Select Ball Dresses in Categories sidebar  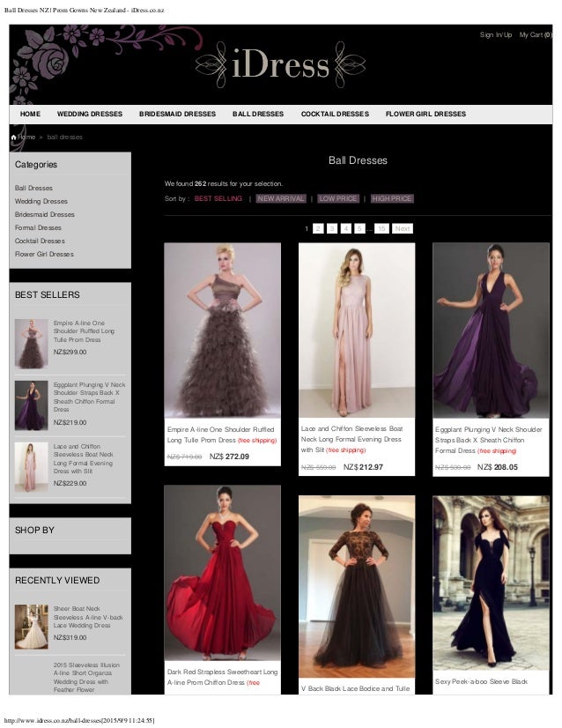pos(33,188)
